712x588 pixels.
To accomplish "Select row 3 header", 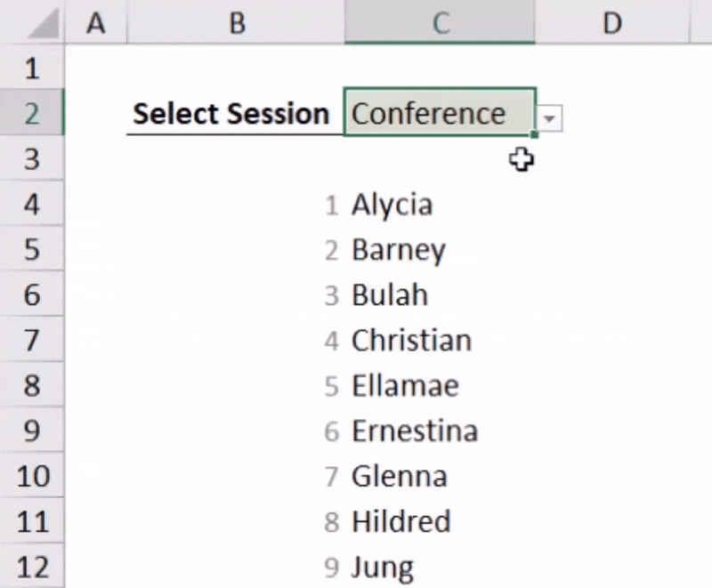I will [x=32, y=158].
